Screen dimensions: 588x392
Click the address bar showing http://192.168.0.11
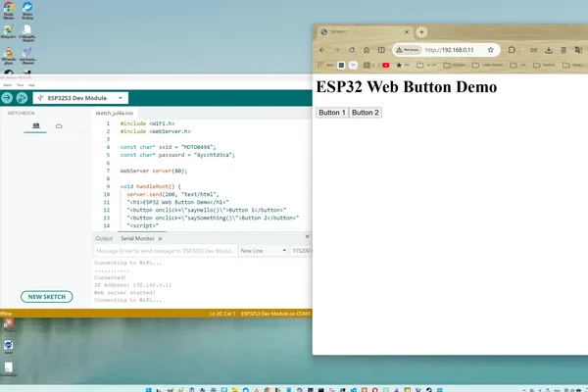click(449, 50)
